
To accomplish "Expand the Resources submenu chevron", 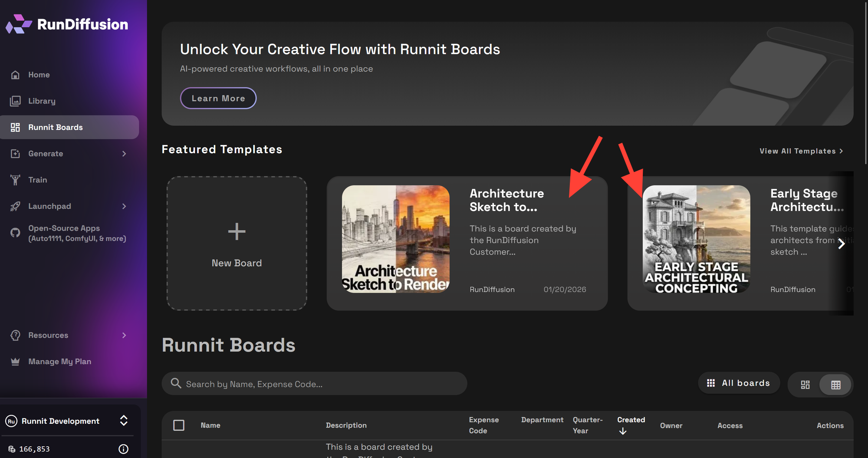I will pos(124,335).
